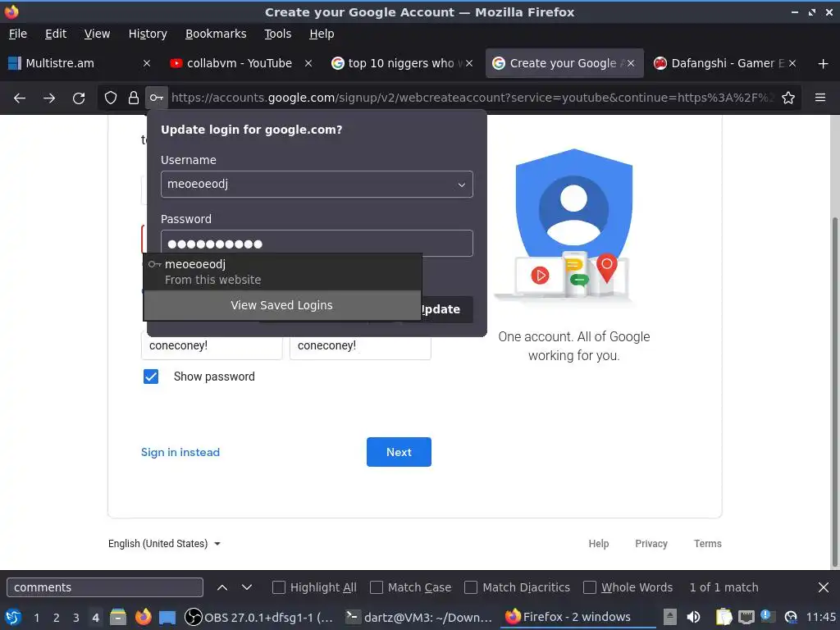This screenshot has height=630, width=840.
Task: Open the Bookmarks menu
Action: (x=216, y=34)
